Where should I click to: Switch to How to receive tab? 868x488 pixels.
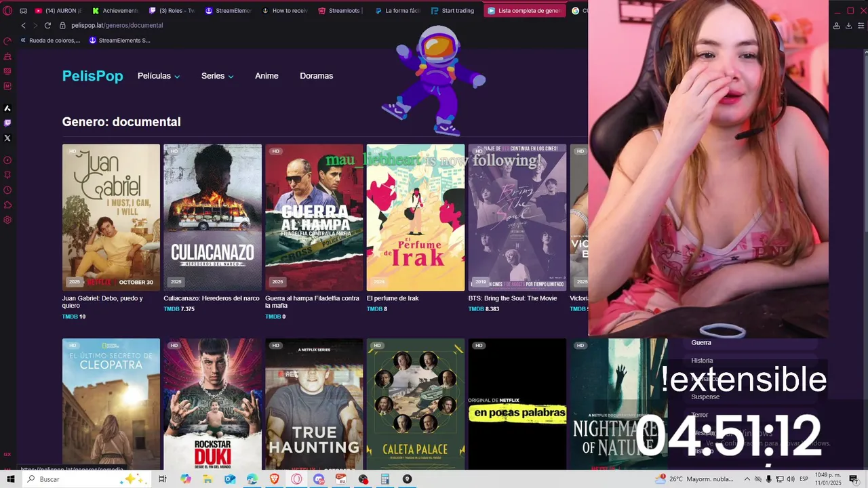coord(284,11)
